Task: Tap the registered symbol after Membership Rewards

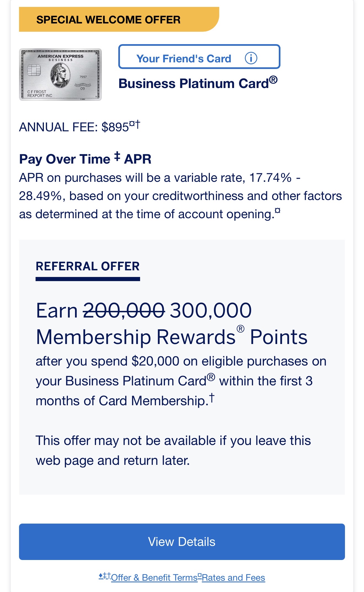Action: pyautogui.click(x=240, y=329)
